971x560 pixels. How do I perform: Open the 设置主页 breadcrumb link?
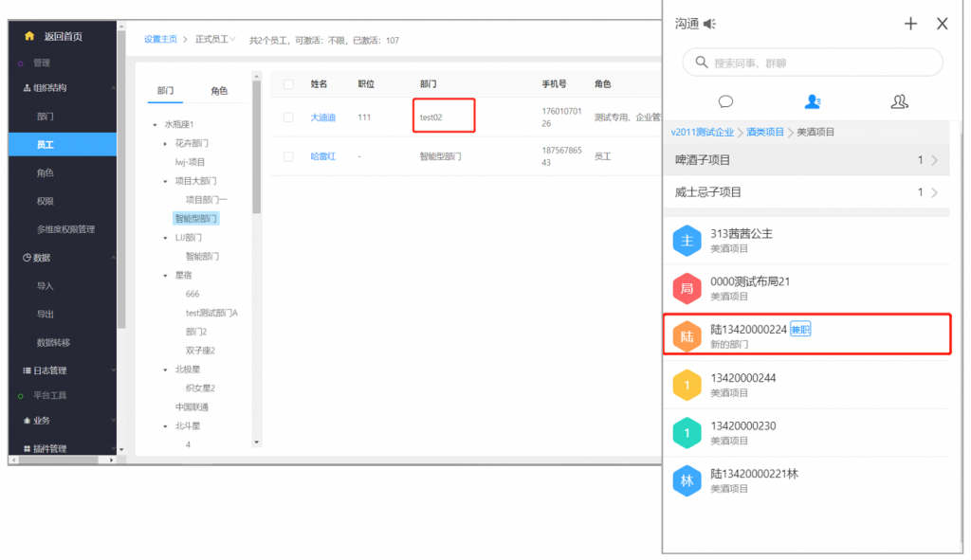[160, 40]
